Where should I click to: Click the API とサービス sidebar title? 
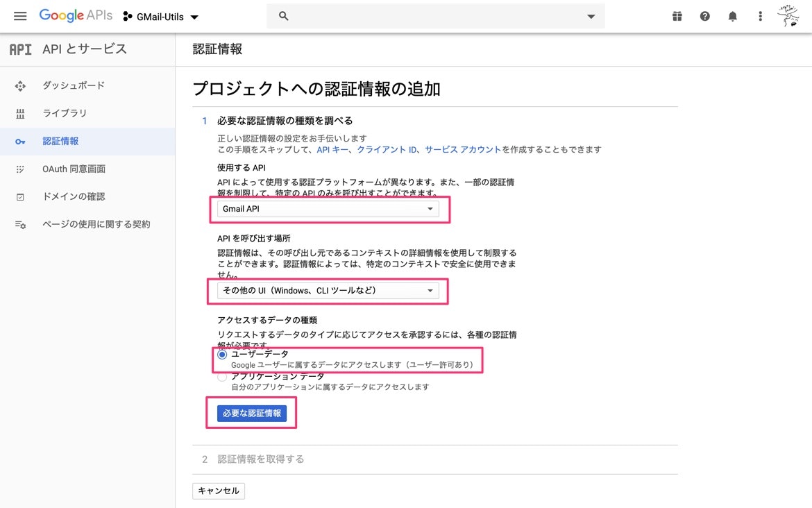point(85,49)
